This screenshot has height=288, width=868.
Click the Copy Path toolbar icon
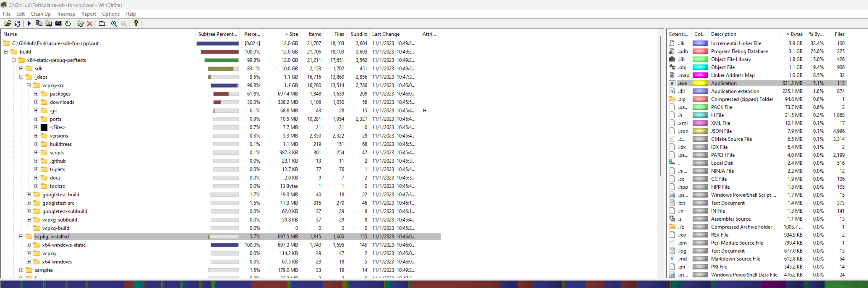[39, 23]
